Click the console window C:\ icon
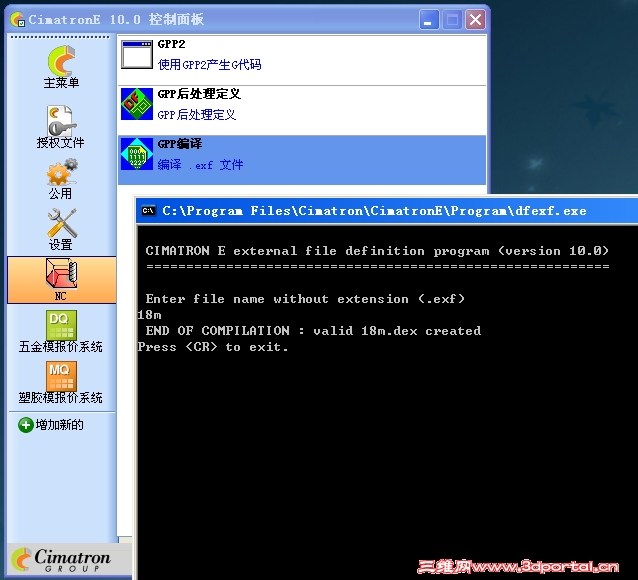638x580 pixels. [149, 210]
